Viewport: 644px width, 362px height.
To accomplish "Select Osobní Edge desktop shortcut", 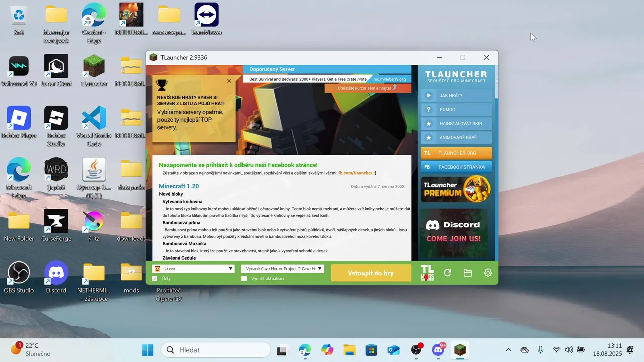I will 94,24.
